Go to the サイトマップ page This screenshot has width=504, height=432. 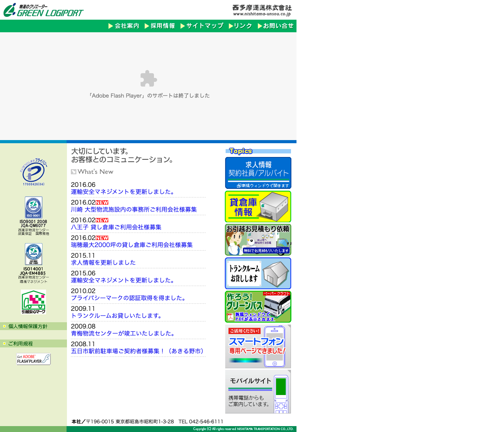pyautogui.click(x=202, y=26)
